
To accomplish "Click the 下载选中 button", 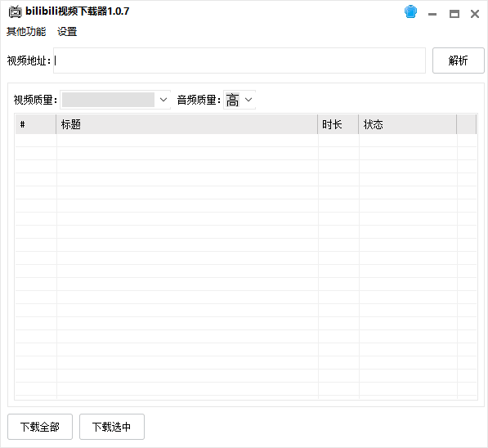I will (x=112, y=427).
